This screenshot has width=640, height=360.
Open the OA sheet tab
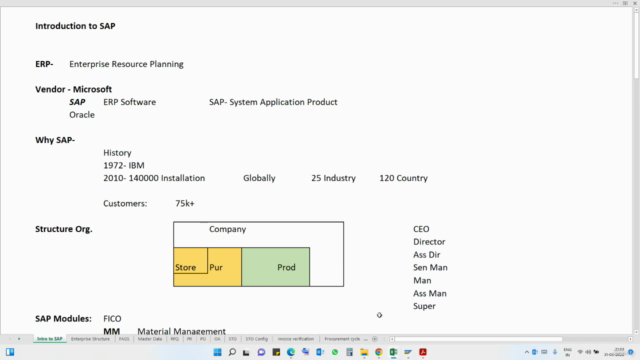pyautogui.click(x=217, y=339)
